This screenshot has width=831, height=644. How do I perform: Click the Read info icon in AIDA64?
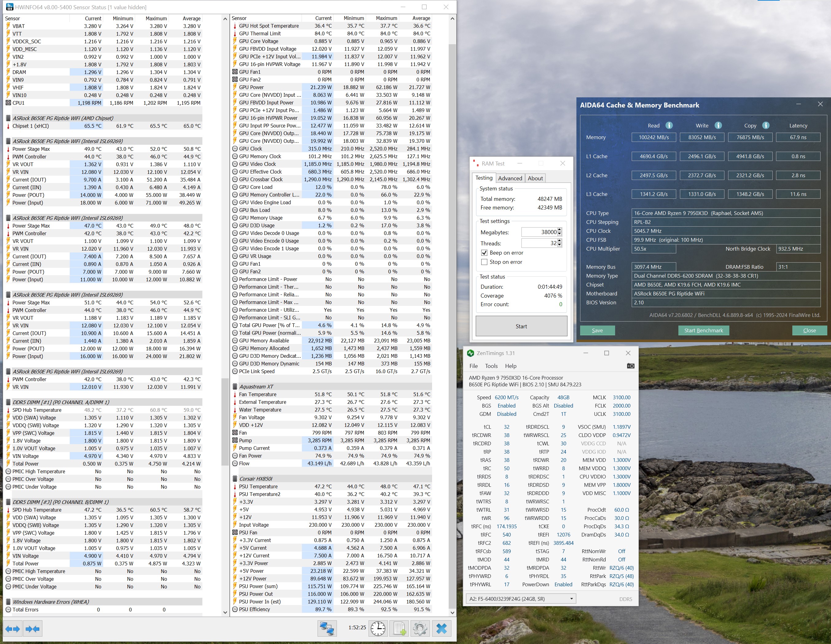[x=669, y=125]
